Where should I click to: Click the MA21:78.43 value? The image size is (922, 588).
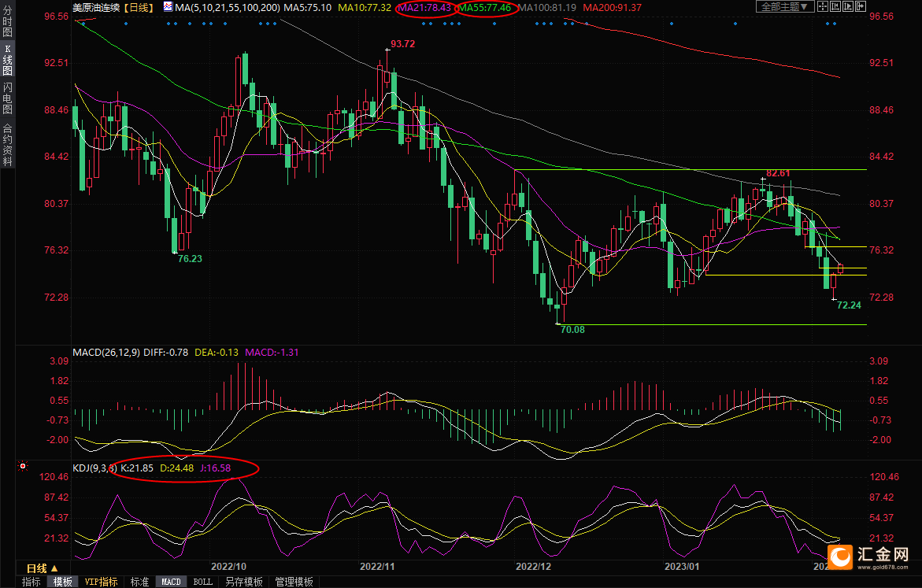(424, 8)
